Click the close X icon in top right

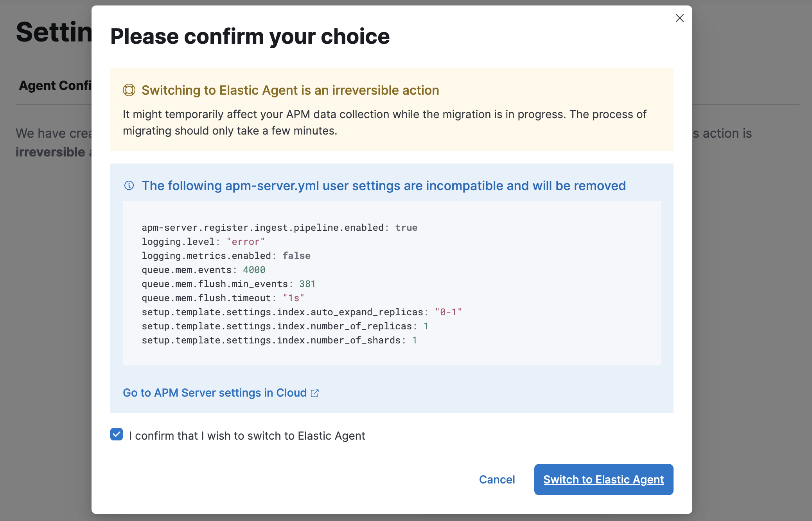(x=679, y=18)
